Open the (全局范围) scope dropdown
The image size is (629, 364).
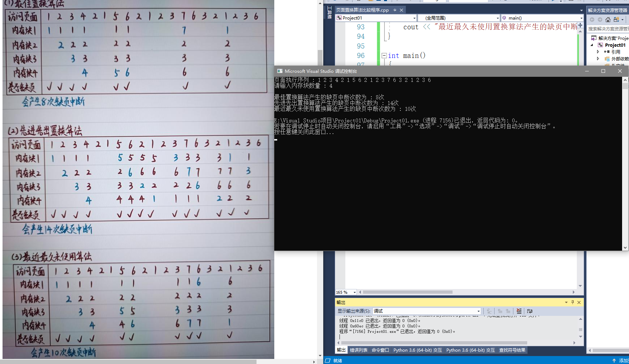point(497,18)
